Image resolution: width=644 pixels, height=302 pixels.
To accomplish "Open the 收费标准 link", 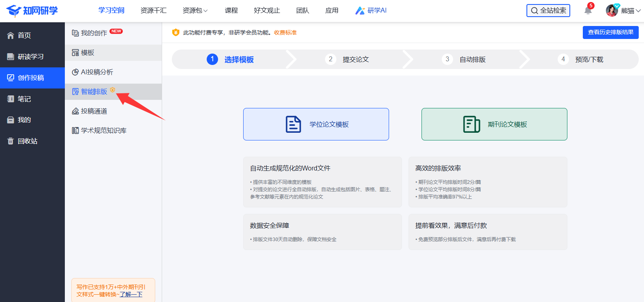I will (x=285, y=32).
